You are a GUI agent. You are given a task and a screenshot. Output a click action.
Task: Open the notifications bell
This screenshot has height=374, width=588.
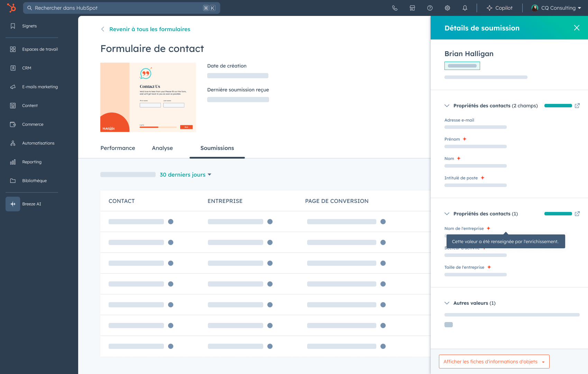[x=465, y=8]
